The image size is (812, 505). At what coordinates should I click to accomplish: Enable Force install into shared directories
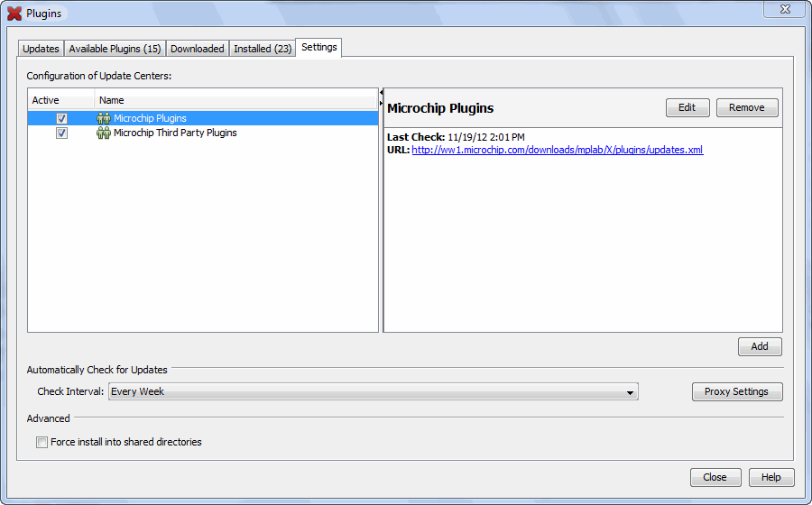coord(42,443)
